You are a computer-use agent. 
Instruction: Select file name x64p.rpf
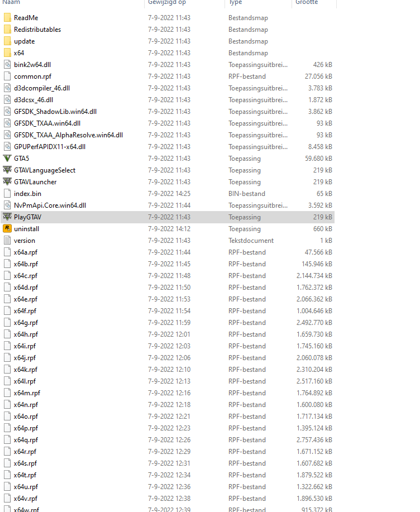[x=26, y=429]
